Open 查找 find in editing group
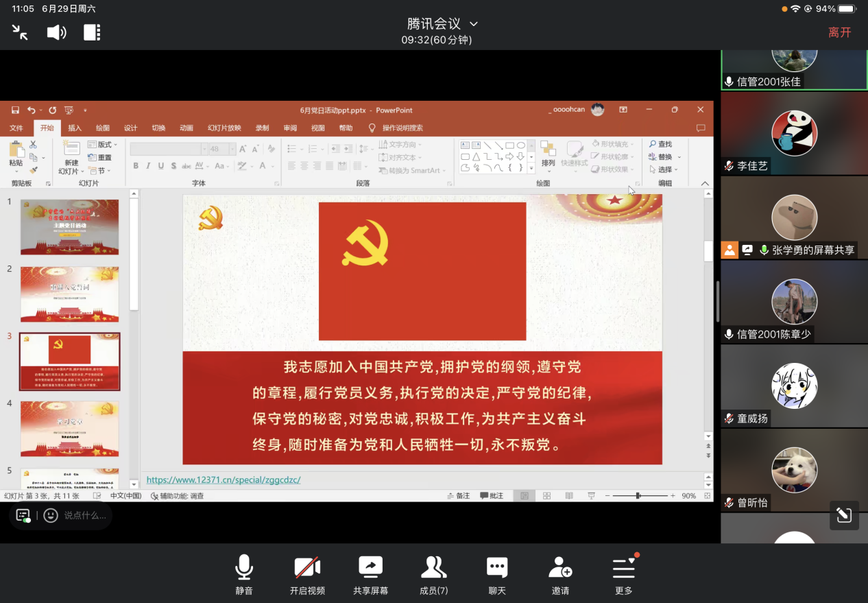Viewport: 868px width, 603px height. tap(661, 144)
